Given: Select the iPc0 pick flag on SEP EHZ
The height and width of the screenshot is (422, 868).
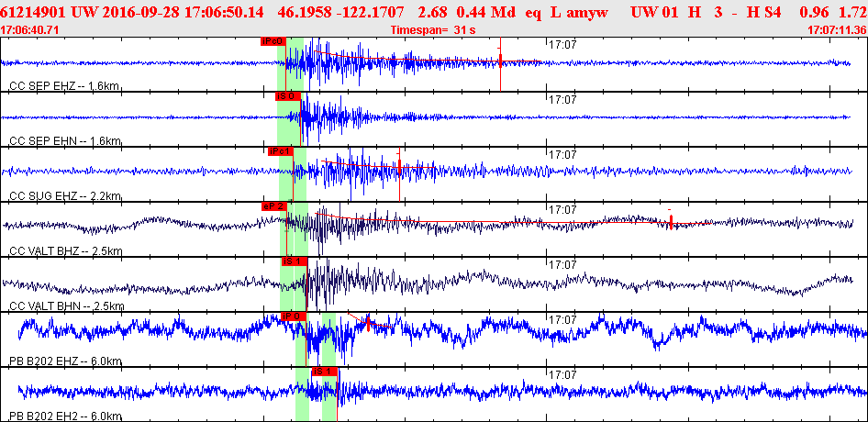Looking at the screenshot, I should coord(273,41).
